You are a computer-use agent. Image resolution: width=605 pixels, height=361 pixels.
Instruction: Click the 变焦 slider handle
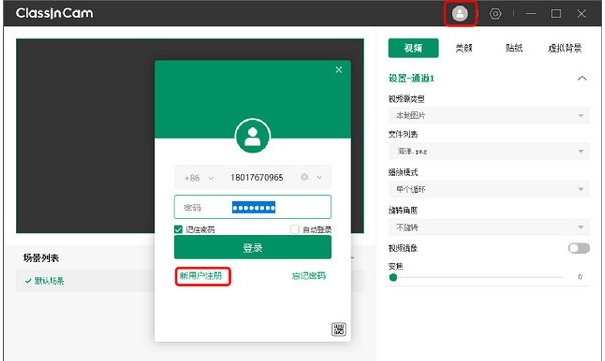coord(393,277)
